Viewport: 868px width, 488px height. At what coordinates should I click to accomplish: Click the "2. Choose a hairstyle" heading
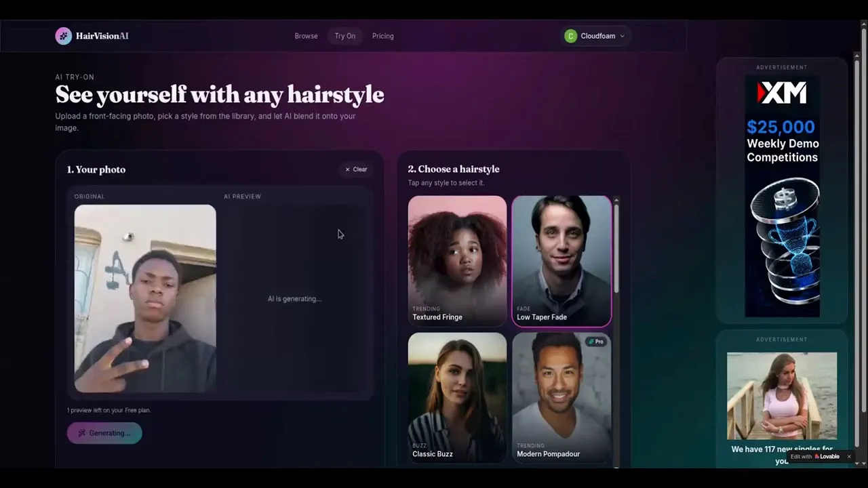(454, 169)
